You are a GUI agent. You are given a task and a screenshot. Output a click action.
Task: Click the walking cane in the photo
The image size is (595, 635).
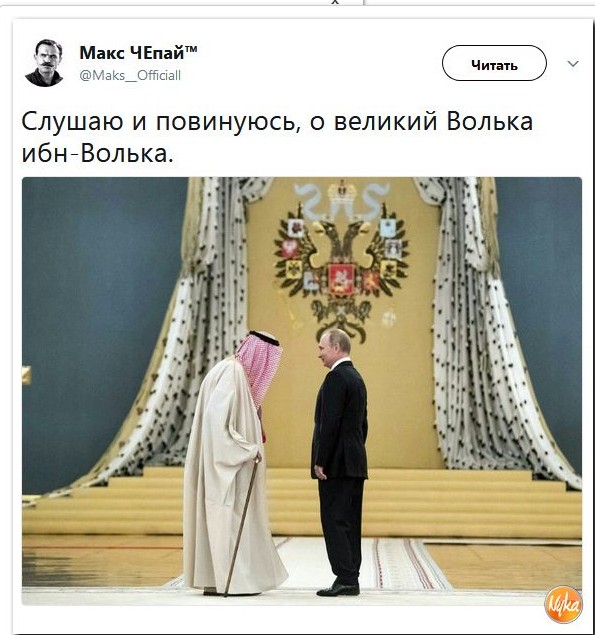click(242, 526)
